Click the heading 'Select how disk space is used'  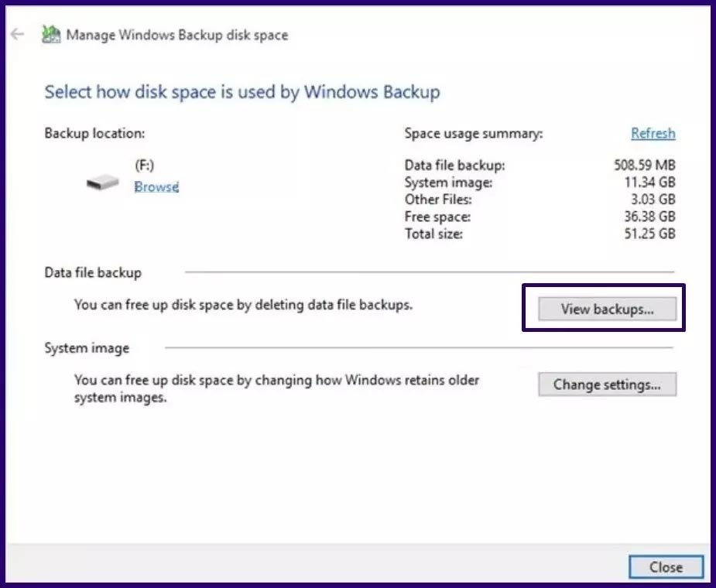coord(242,92)
